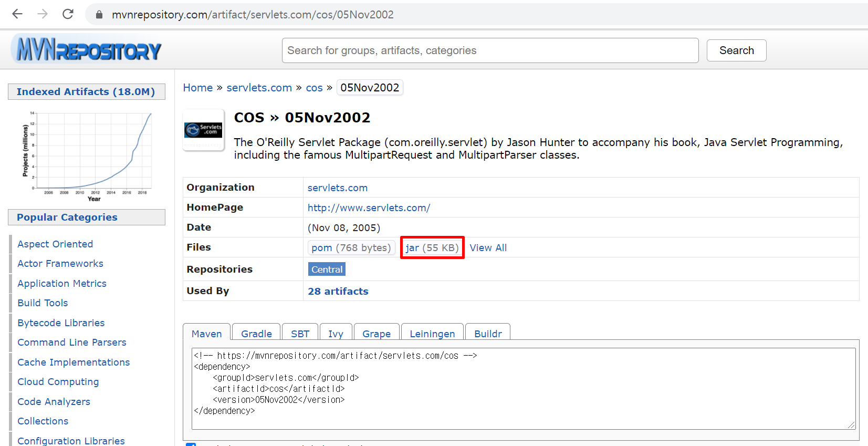Open servlets.com organization link
The height and width of the screenshot is (446, 868).
click(338, 188)
